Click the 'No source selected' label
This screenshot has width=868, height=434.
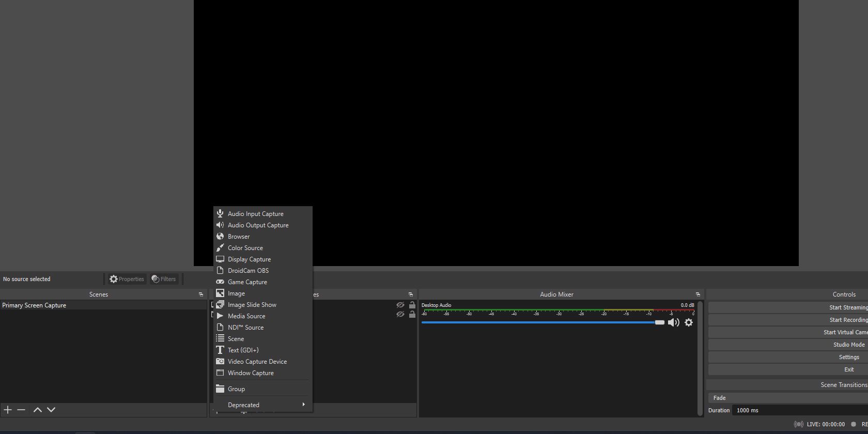(27, 279)
